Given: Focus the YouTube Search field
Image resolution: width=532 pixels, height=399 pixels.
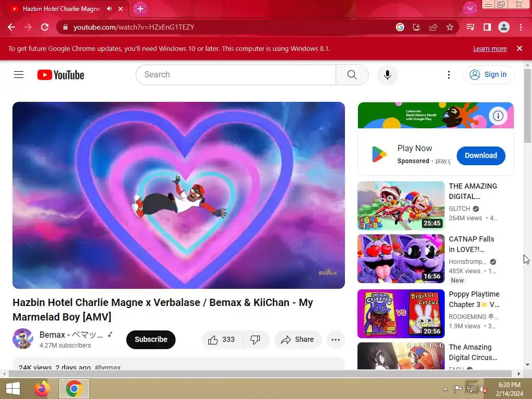Looking at the screenshot, I should tap(236, 75).
